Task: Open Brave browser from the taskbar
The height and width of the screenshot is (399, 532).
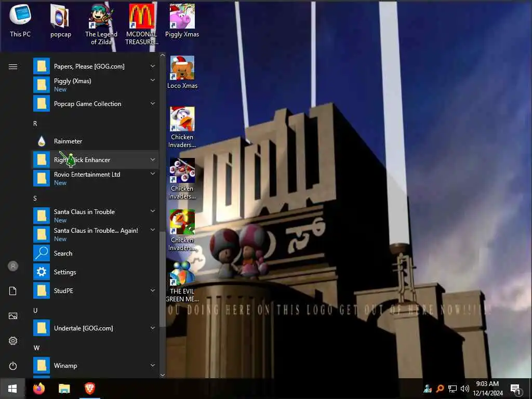Action: [x=89, y=389]
